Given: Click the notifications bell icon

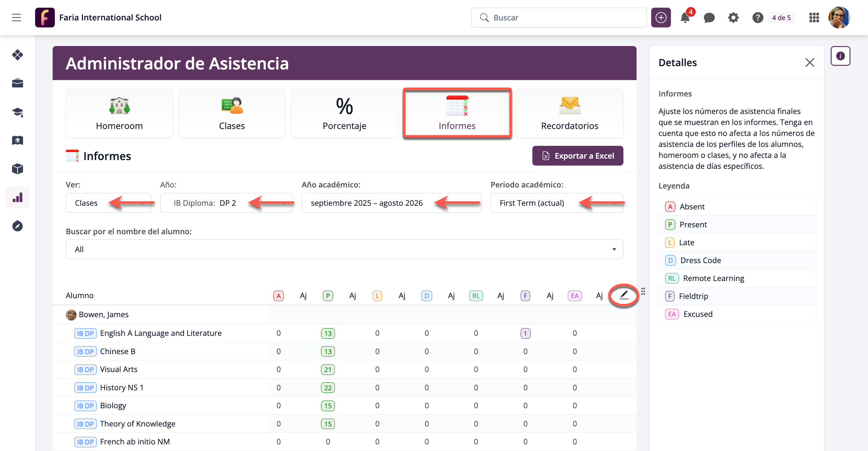Looking at the screenshot, I should point(685,18).
